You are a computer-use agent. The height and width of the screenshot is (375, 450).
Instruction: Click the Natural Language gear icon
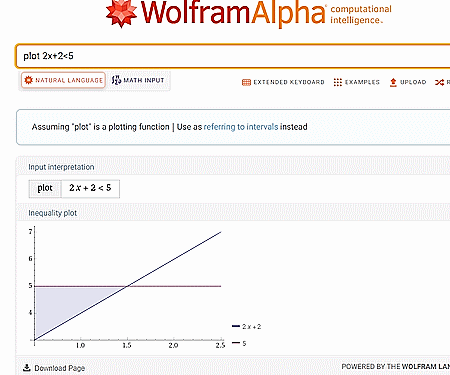pyautogui.click(x=29, y=80)
